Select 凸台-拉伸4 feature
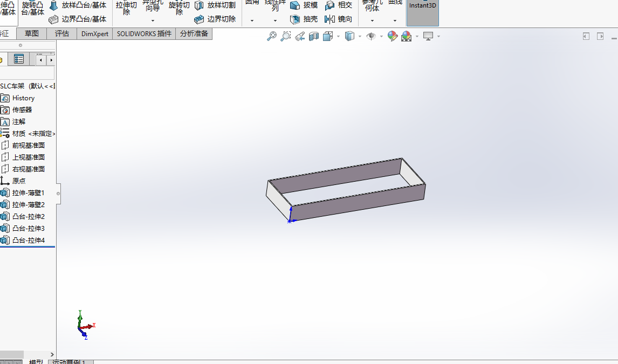This screenshot has height=364, width=618. pyautogui.click(x=28, y=240)
